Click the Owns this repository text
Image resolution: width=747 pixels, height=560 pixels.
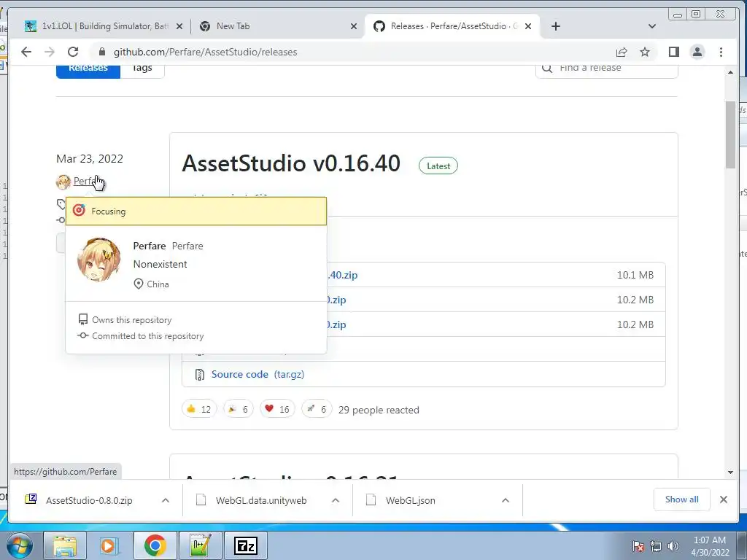pyautogui.click(x=132, y=320)
